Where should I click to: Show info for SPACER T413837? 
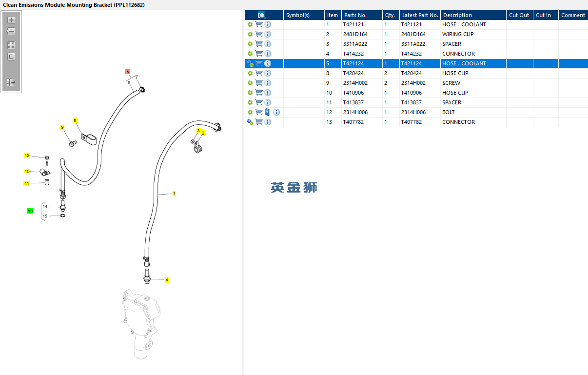pyautogui.click(x=268, y=102)
